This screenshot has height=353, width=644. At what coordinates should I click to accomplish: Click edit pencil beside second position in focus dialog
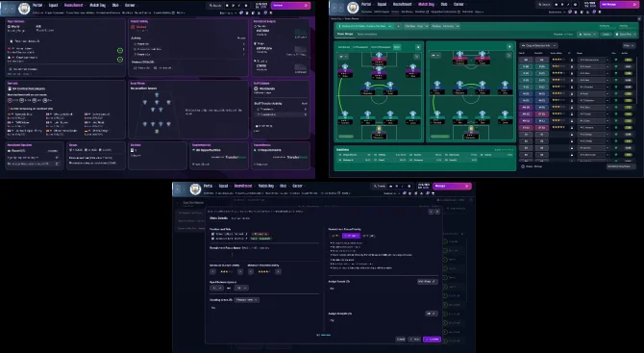pyautogui.click(x=246, y=239)
